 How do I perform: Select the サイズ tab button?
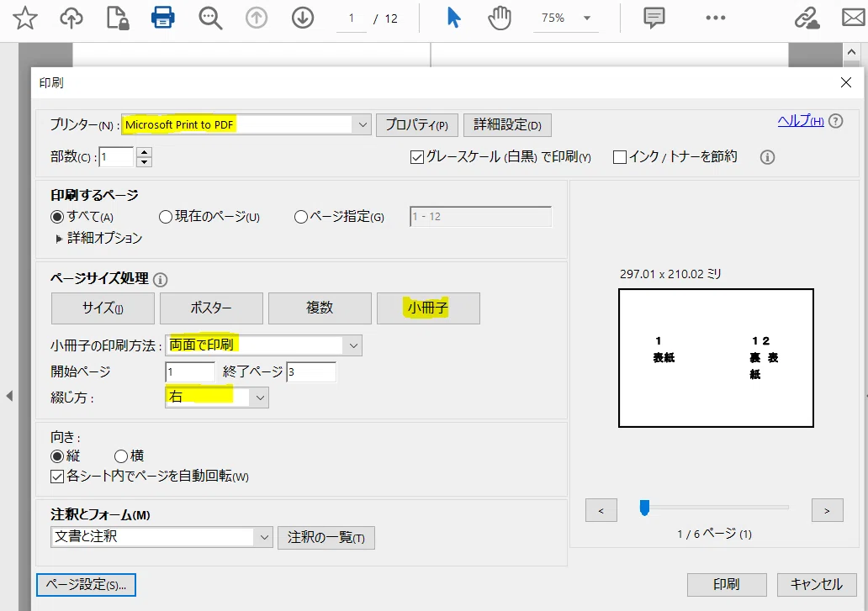coord(103,308)
